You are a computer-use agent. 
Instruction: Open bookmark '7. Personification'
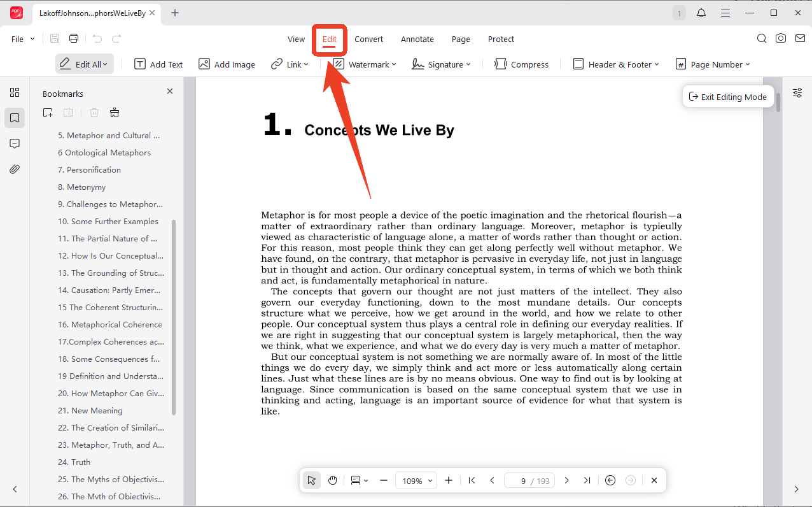point(89,170)
